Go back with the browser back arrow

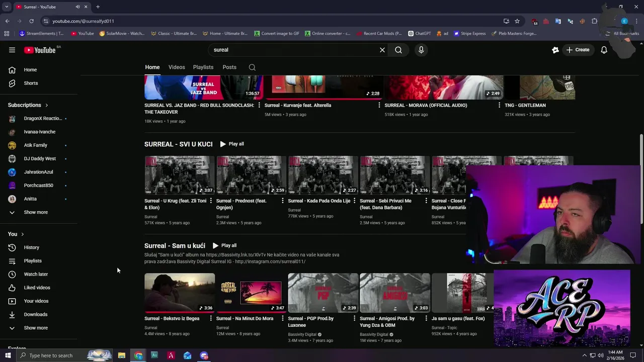click(7, 21)
